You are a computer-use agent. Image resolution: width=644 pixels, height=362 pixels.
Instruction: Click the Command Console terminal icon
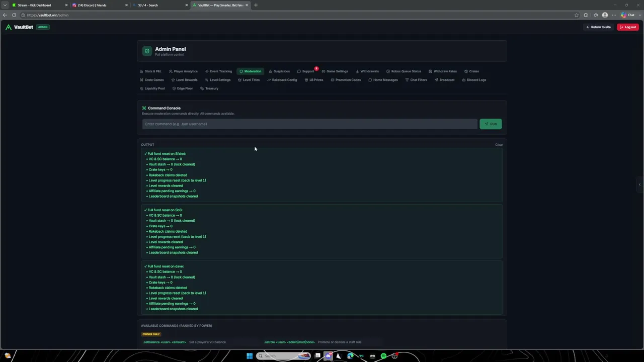tap(144, 108)
